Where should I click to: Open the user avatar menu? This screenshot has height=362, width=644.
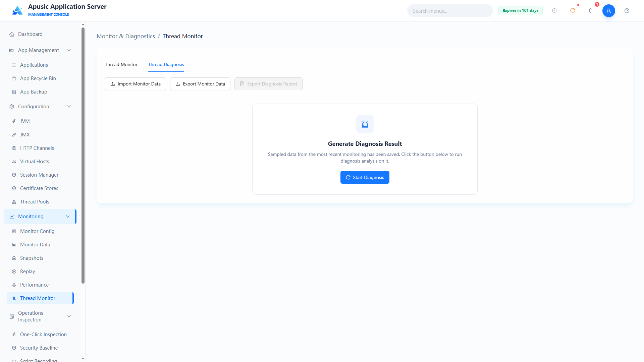[609, 11]
